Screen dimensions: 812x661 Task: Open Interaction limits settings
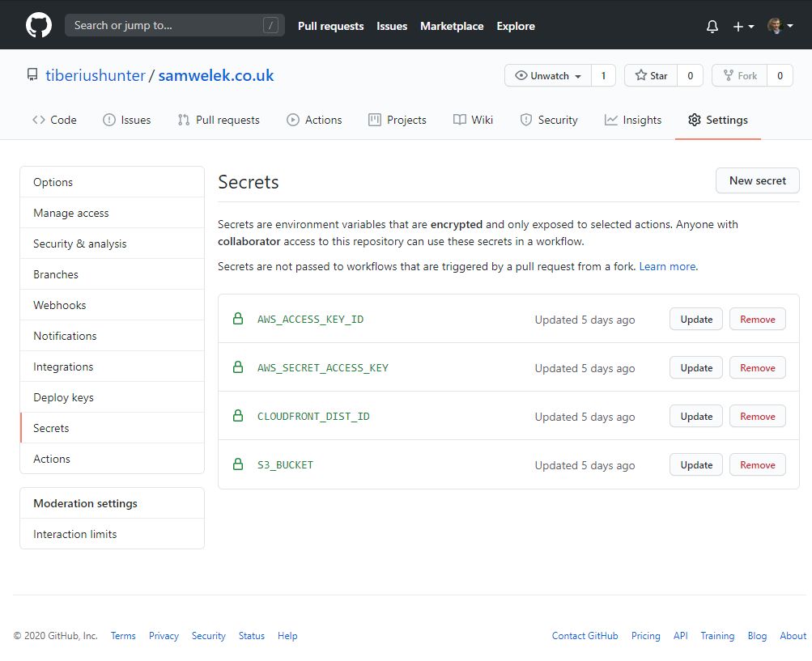[112, 534]
